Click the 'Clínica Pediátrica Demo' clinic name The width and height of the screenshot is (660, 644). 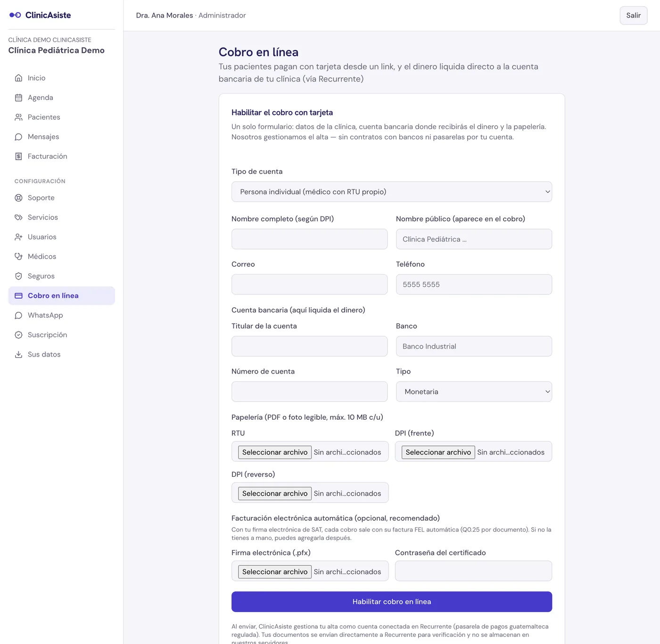pos(57,50)
